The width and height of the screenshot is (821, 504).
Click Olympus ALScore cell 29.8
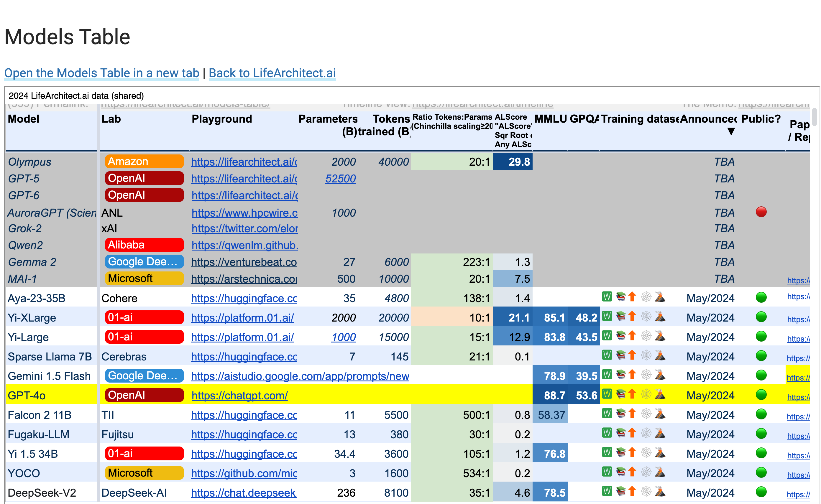click(513, 162)
